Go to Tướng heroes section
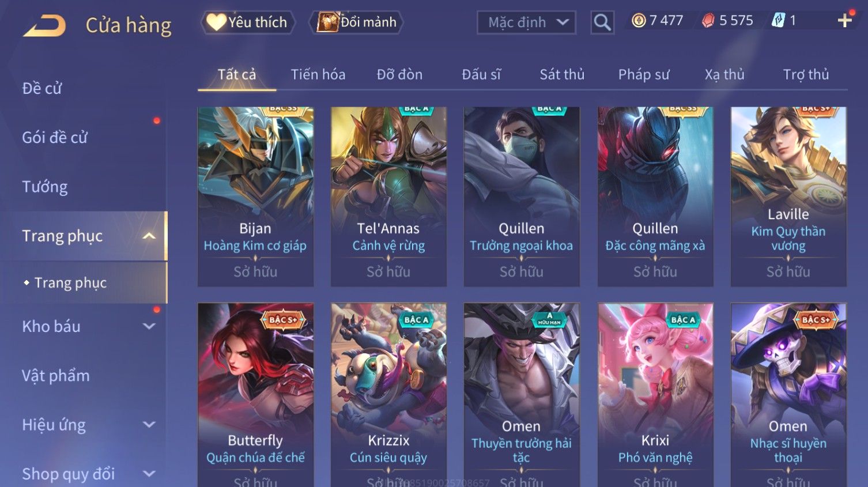 click(x=45, y=187)
